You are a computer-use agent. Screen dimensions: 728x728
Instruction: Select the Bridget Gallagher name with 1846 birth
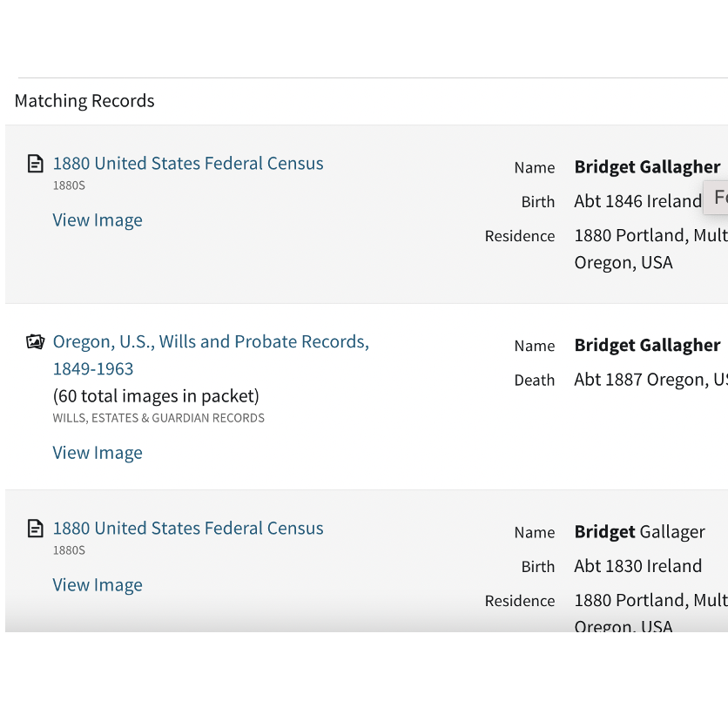tap(647, 166)
